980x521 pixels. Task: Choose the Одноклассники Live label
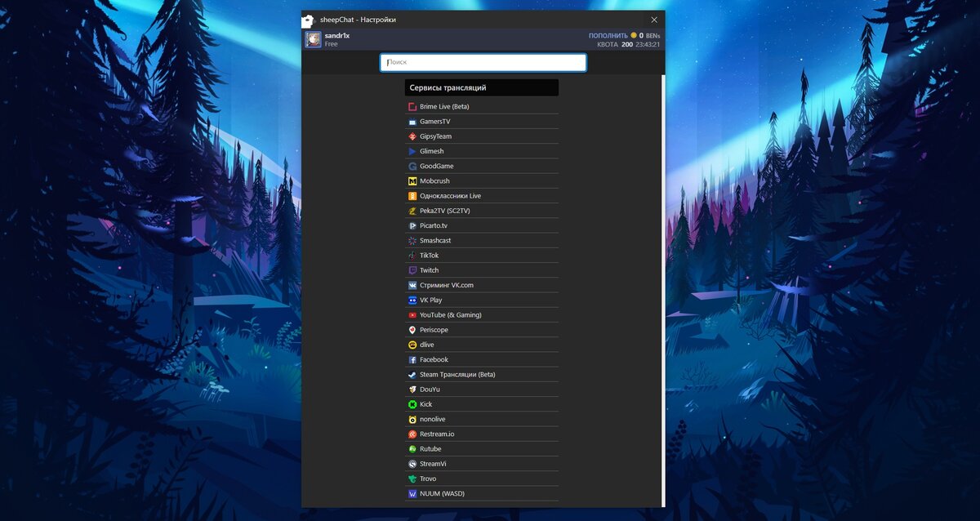pos(451,196)
